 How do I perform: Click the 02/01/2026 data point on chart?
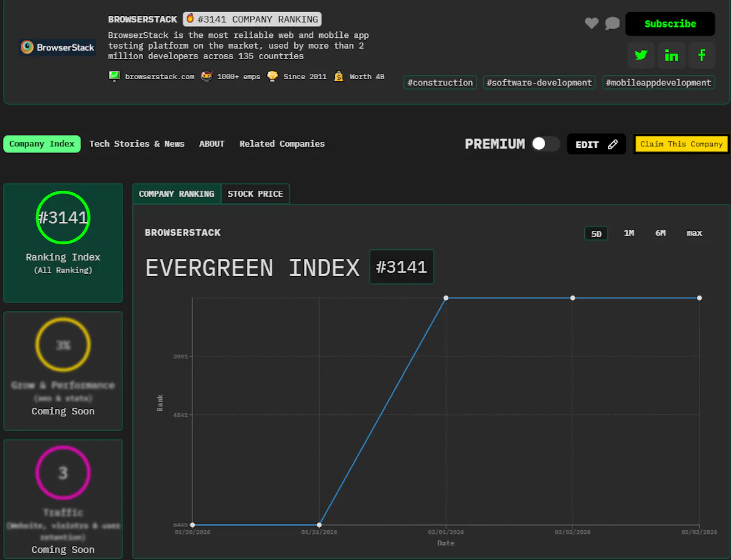point(446,298)
